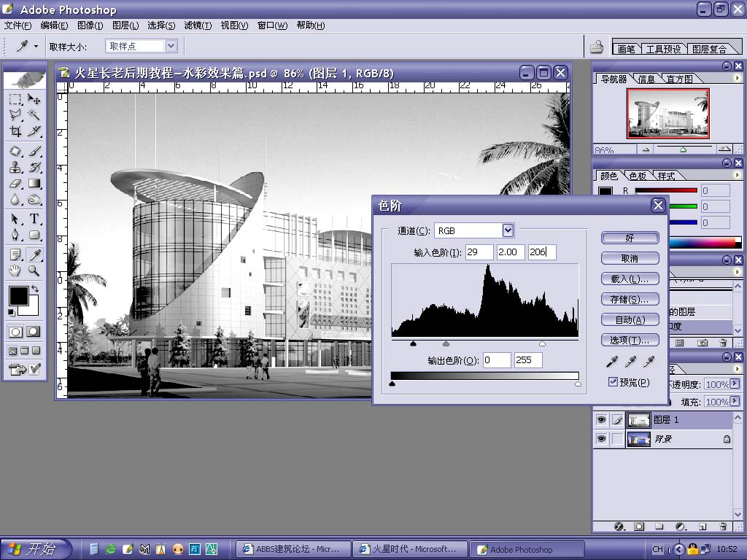This screenshot has height=560, width=747.
Task: Select the Notes tool
Action: point(15,254)
